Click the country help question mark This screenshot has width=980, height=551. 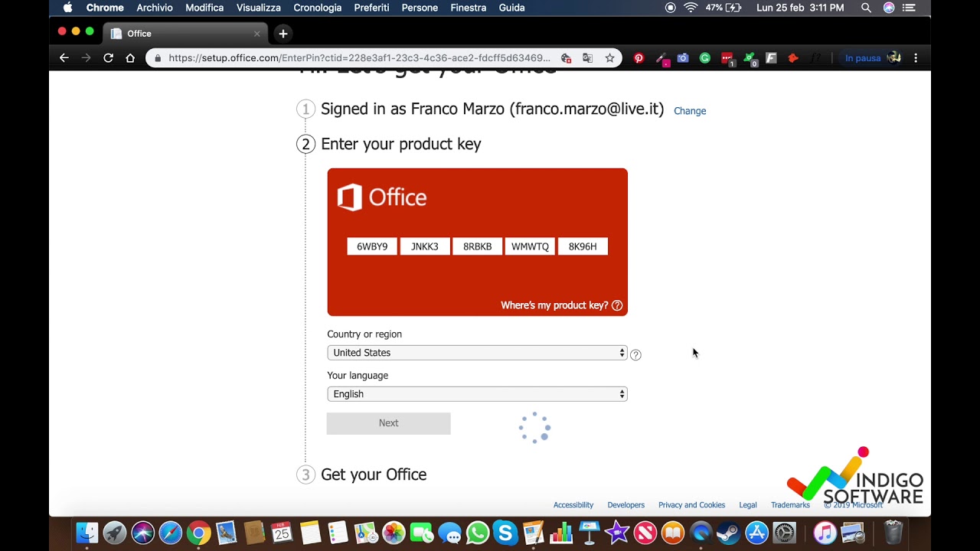coord(635,354)
